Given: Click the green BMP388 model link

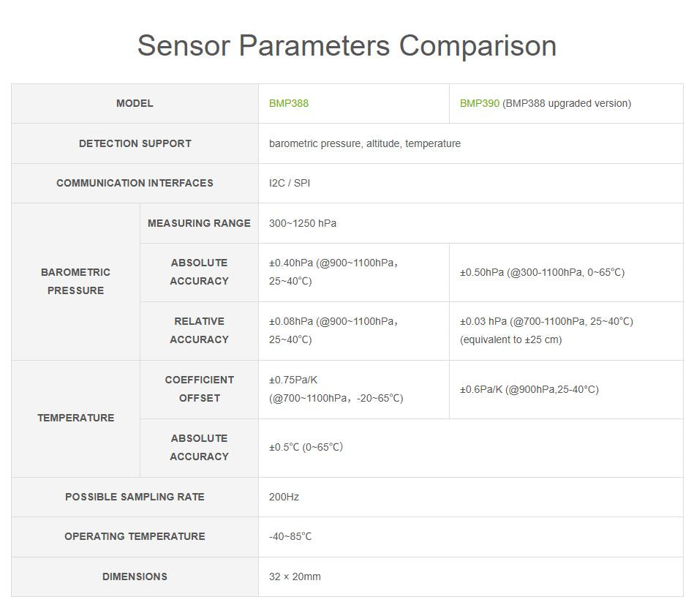Looking at the screenshot, I should point(289,103).
